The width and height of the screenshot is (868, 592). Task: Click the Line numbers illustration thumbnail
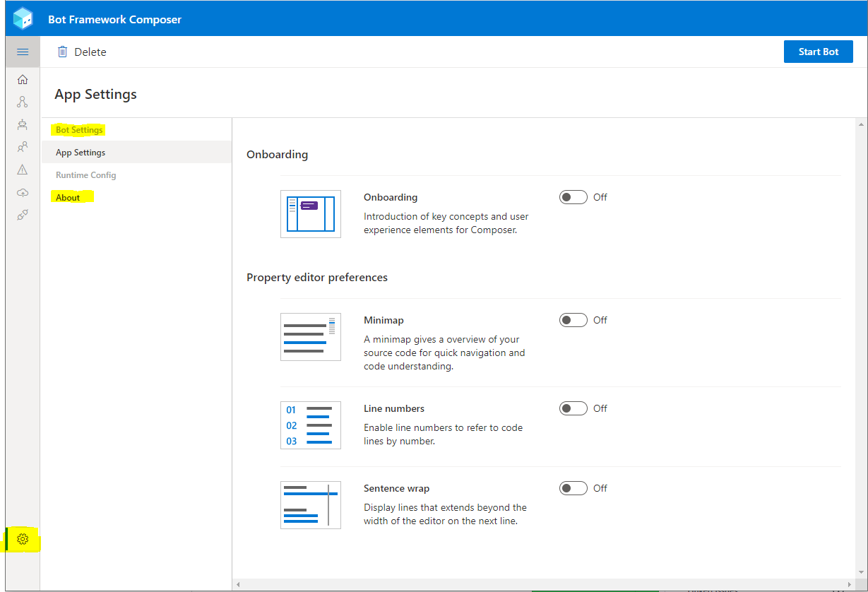point(311,425)
